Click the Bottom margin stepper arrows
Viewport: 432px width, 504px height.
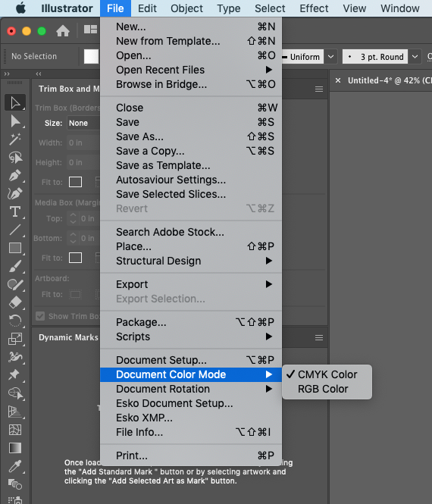(73, 238)
